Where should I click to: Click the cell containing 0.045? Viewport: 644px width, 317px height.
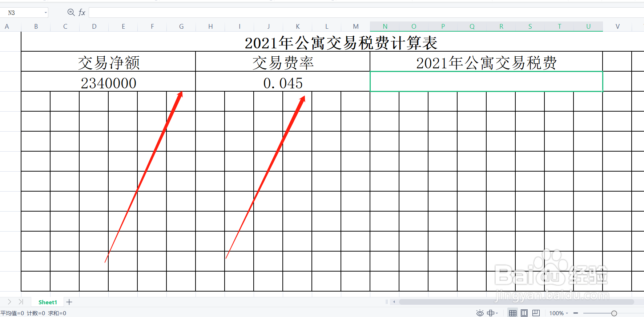coord(283,82)
